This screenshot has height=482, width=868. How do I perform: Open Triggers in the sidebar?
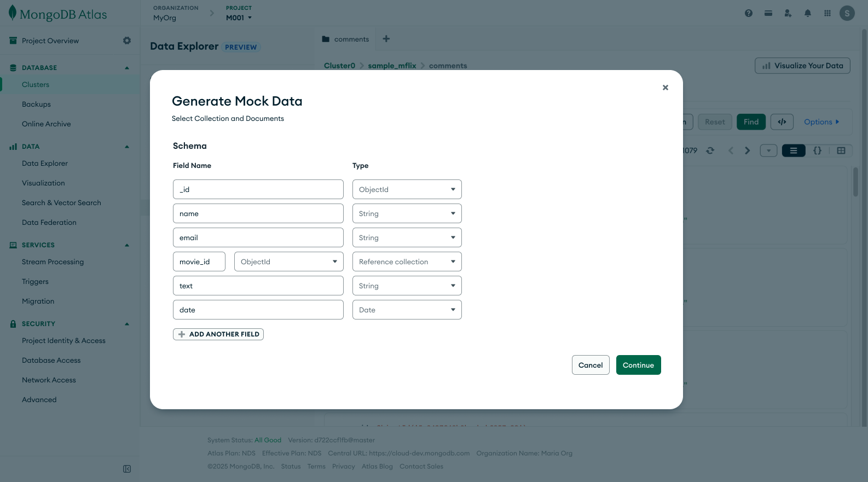point(35,282)
